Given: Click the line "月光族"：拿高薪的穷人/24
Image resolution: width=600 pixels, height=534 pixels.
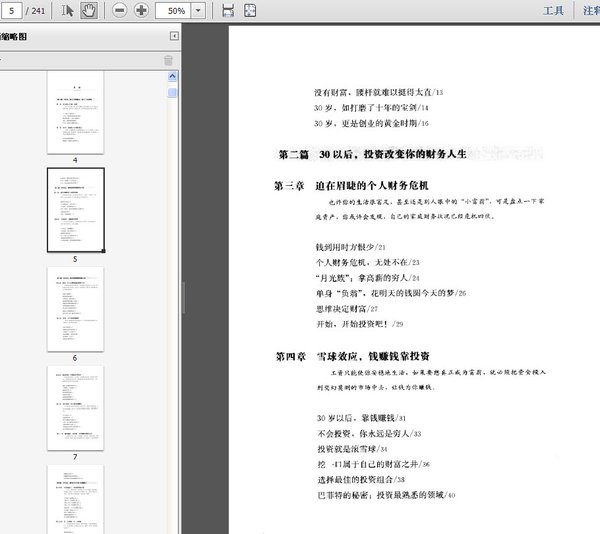Looking at the screenshot, I should (x=367, y=278).
